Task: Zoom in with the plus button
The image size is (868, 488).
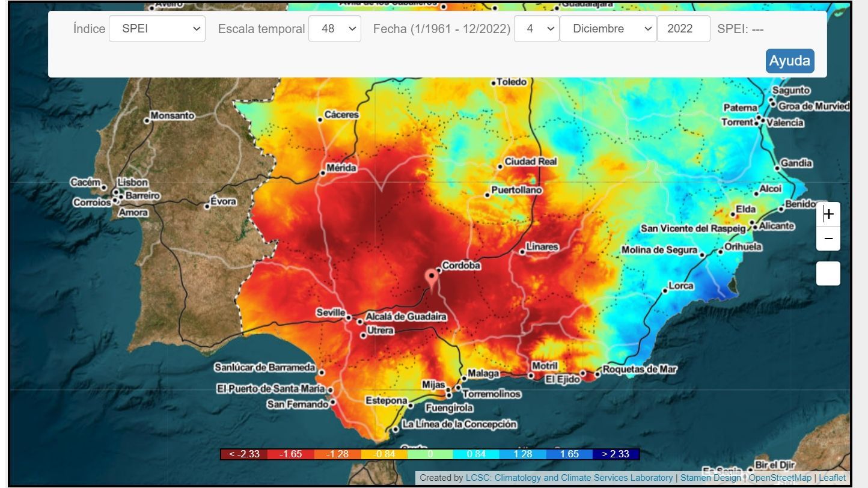Action: click(x=828, y=214)
